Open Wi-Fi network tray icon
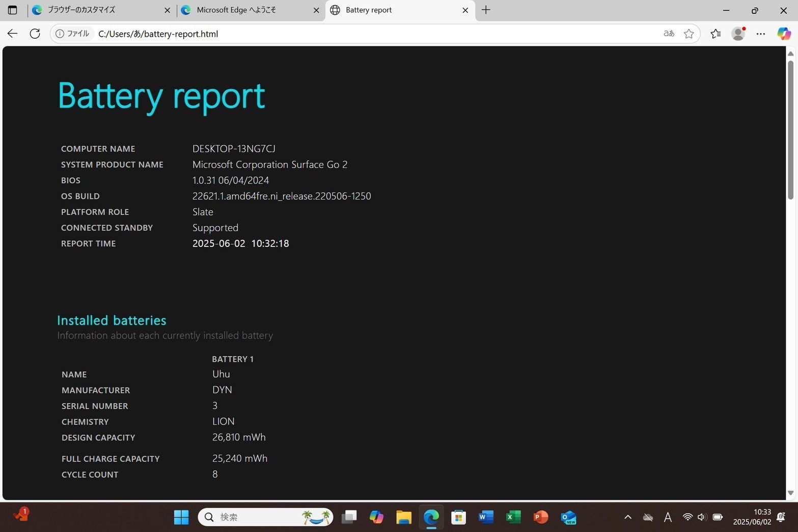 point(687,517)
